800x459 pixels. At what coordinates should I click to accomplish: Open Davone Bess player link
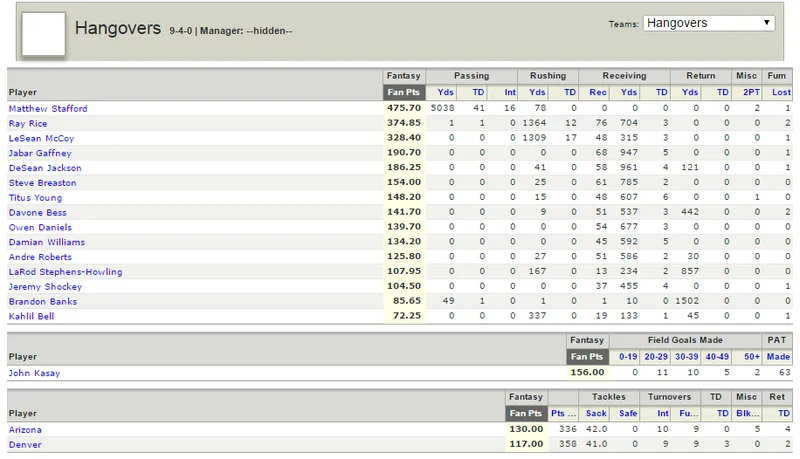[x=37, y=212]
